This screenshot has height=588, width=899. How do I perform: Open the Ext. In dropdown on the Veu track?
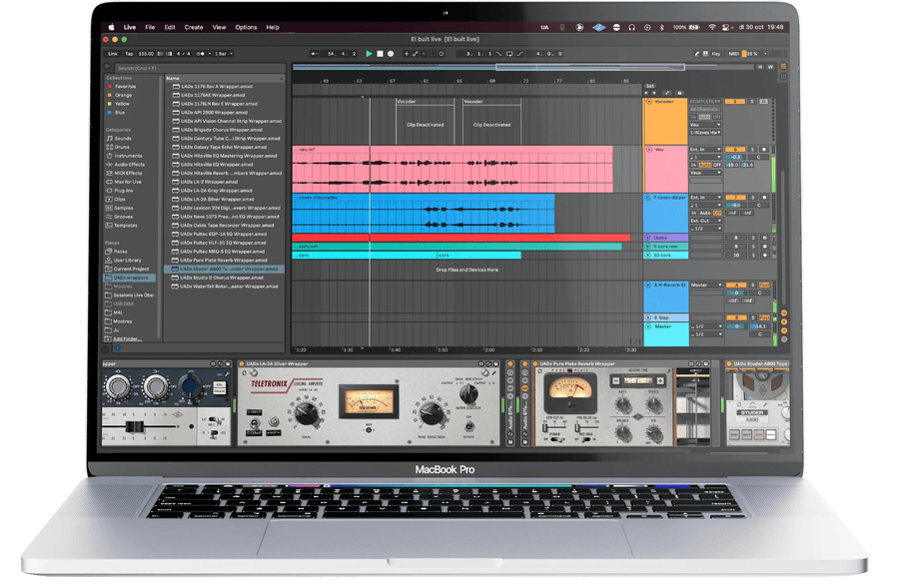coord(705,150)
